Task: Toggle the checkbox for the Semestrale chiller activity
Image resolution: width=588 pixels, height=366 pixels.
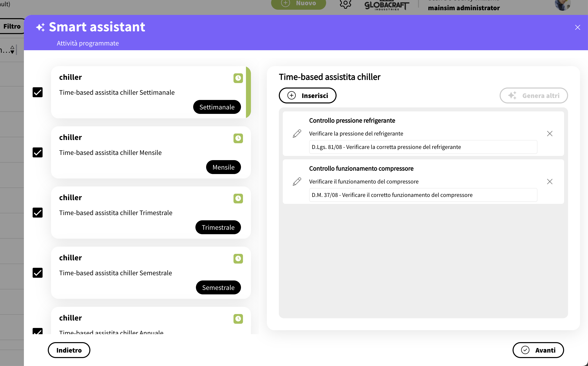Action: pos(37,273)
